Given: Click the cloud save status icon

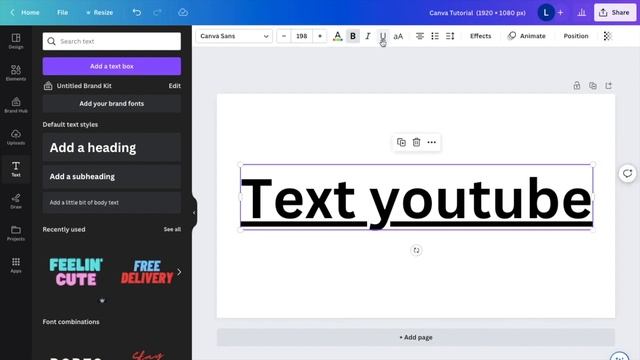Looking at the screenshot, I should tap(183, 13).
